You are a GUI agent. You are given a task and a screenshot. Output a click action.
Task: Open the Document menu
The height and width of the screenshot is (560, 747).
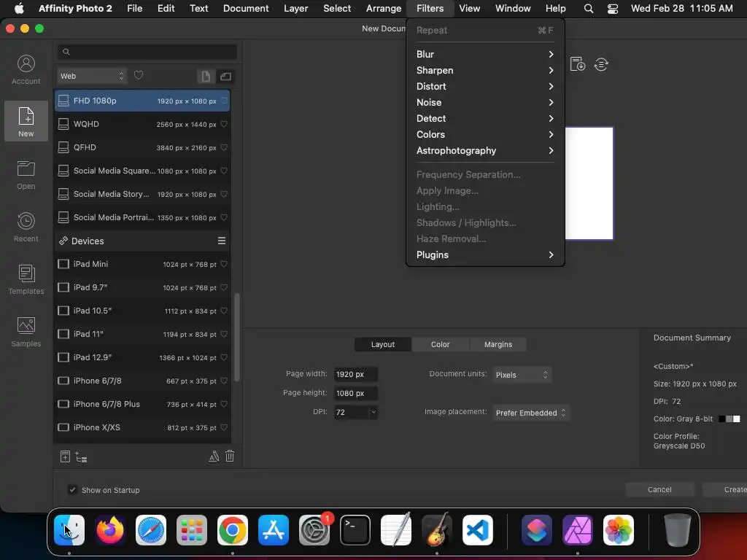246,9
